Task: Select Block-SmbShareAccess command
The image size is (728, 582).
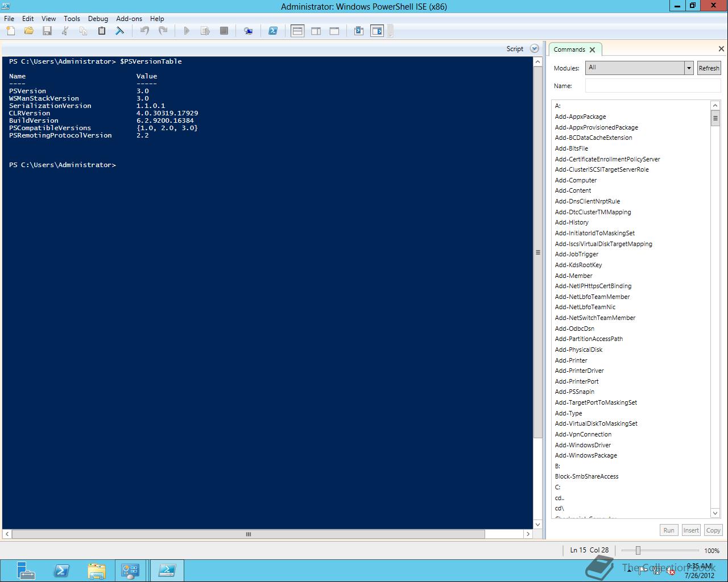Action: point(586,476)
